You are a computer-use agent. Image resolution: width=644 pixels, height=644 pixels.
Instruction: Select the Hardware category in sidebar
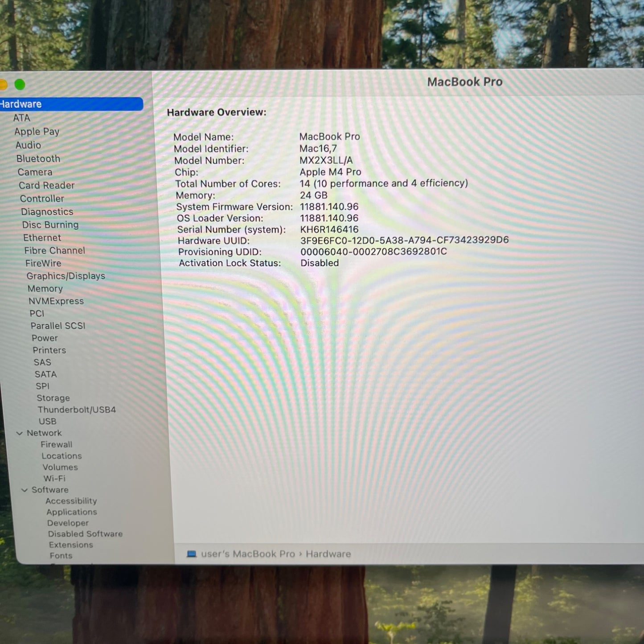[21, 104]
